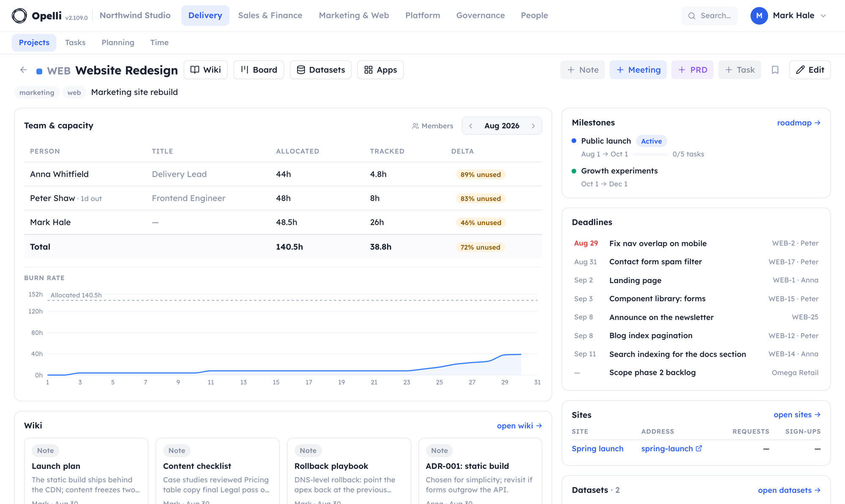Add a new Note
Viewport: 845px width, 504px height.
(583, 70)
